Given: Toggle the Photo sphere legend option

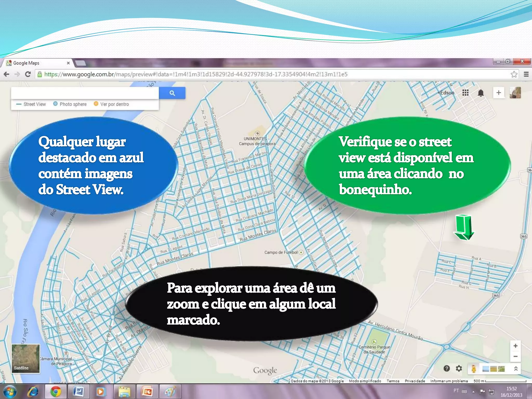Looking at the screenshot, I should pyautogui.click(x=70, y=104).
